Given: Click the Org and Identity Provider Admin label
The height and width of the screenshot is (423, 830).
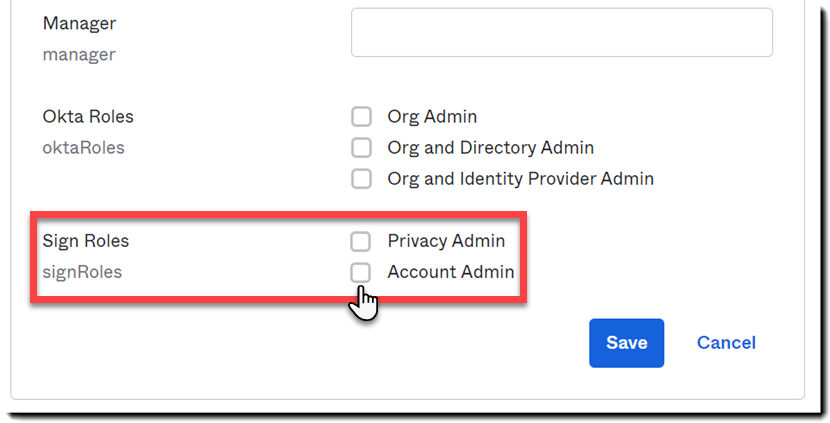Looking at the screenshot, I should click(520, 179).
